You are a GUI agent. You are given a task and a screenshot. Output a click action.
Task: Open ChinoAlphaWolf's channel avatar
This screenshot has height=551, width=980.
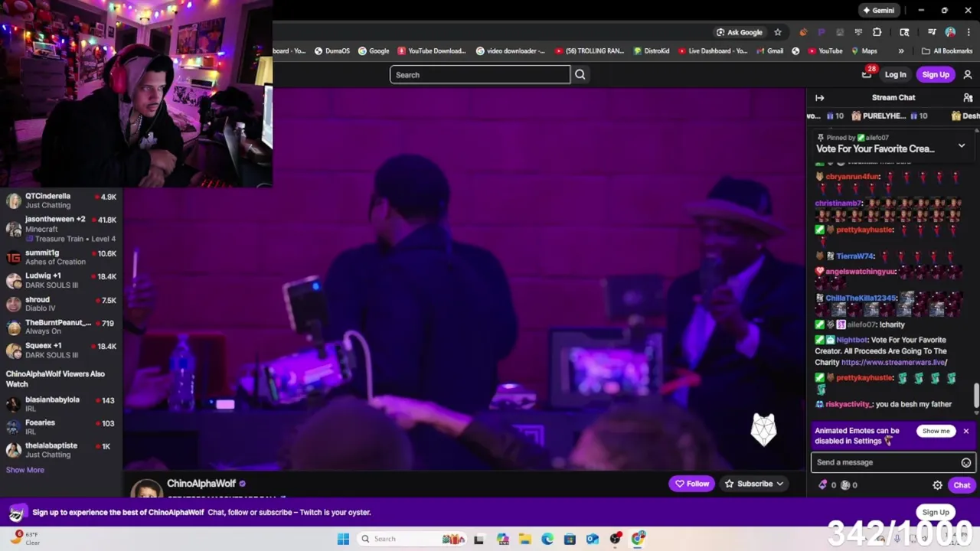click(146, 487)
